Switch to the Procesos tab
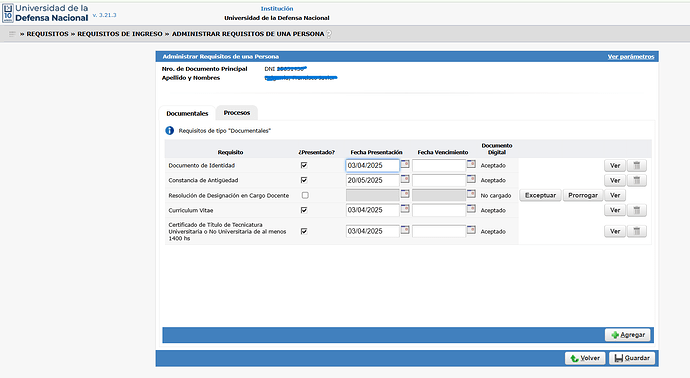Viewport: 690px width, 378px height. [237, 113]
